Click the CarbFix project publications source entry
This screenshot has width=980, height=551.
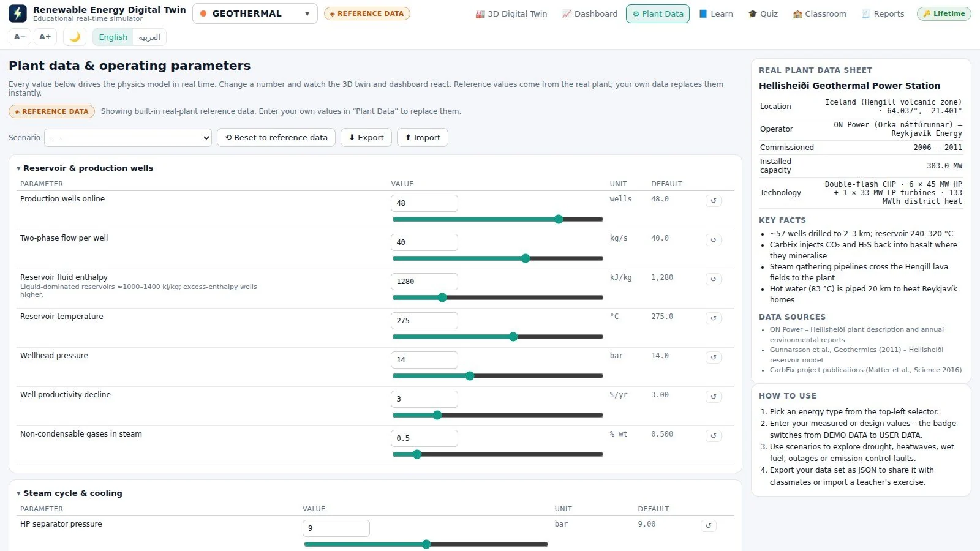point(865,370)
